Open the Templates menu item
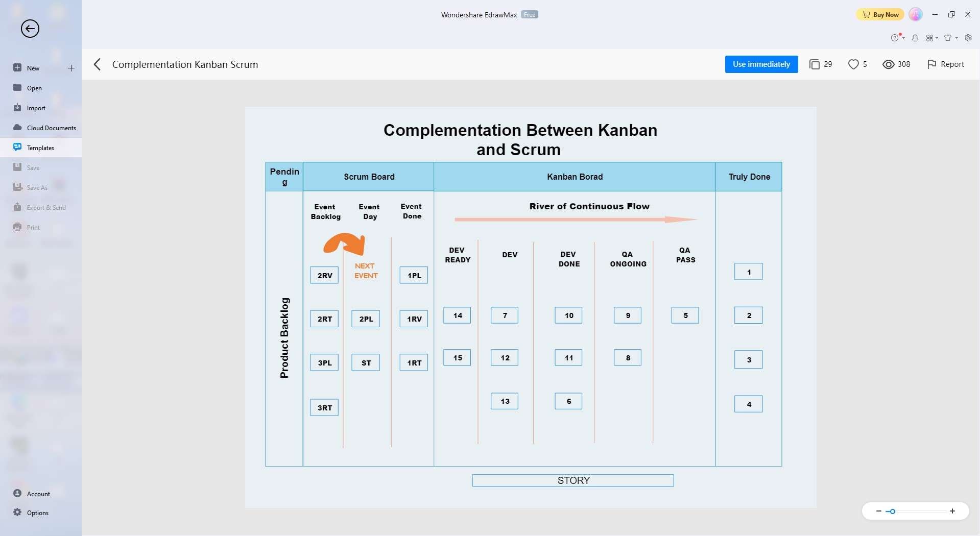The width and height of the screenshot is (980, 536). (40, 148)
